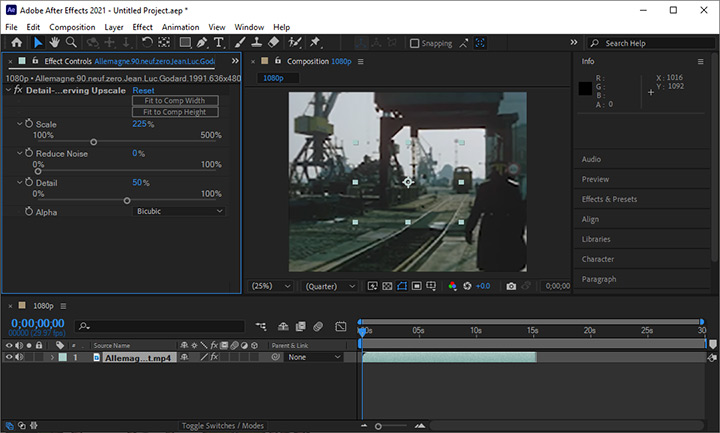The image size is (720, 433).
Task: Toggle the Composition panel lock icon
Action: [277, 61]
